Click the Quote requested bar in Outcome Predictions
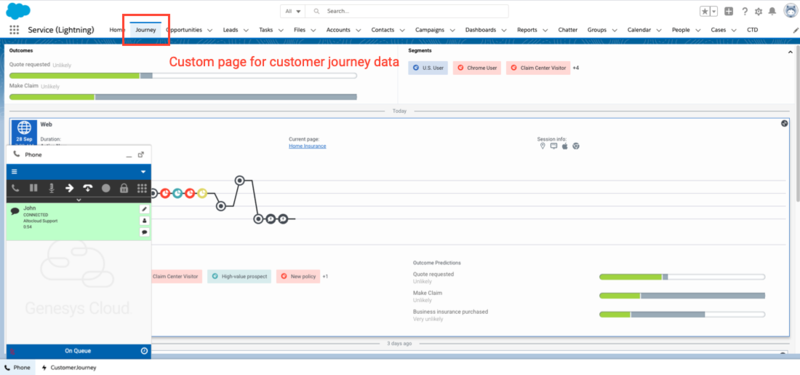800x375 pixels. (x=682, y=277)
